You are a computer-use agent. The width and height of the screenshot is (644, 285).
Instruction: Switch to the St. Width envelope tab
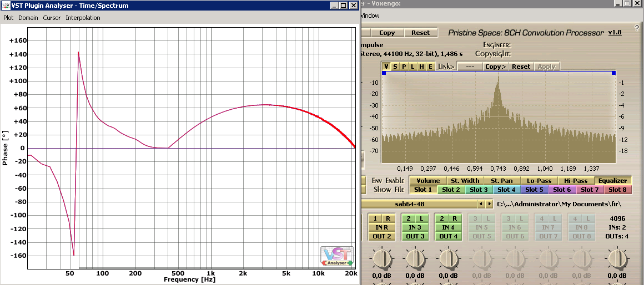pyautogui.click(x=465, y=181)
